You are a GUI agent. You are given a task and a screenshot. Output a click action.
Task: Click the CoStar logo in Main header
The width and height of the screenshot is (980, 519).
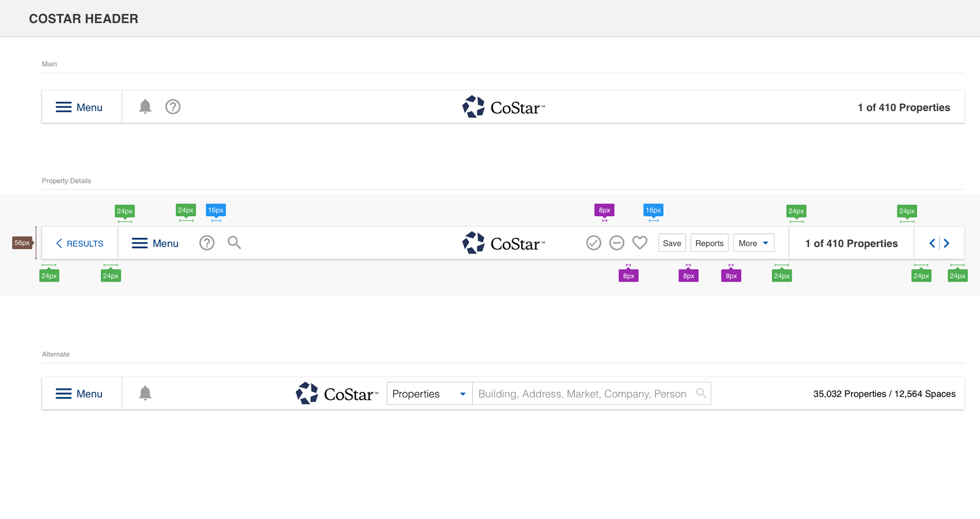pyautogui.click(x=503, y=107)
